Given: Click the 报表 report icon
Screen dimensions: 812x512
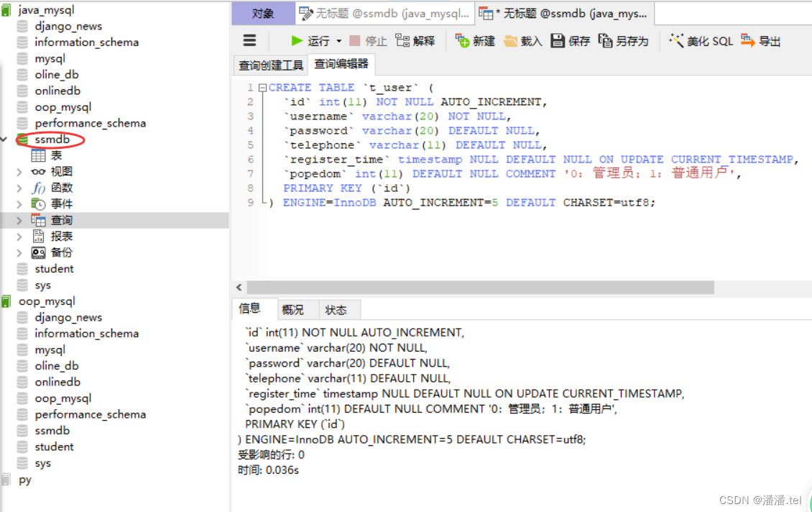Looking at the screenshot, I should 38,237.
